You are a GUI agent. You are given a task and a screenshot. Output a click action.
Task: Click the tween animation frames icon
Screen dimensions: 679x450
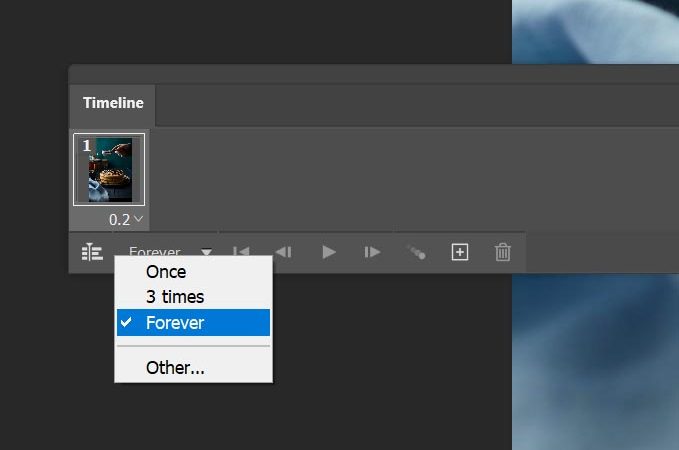[x=417, y=252]
